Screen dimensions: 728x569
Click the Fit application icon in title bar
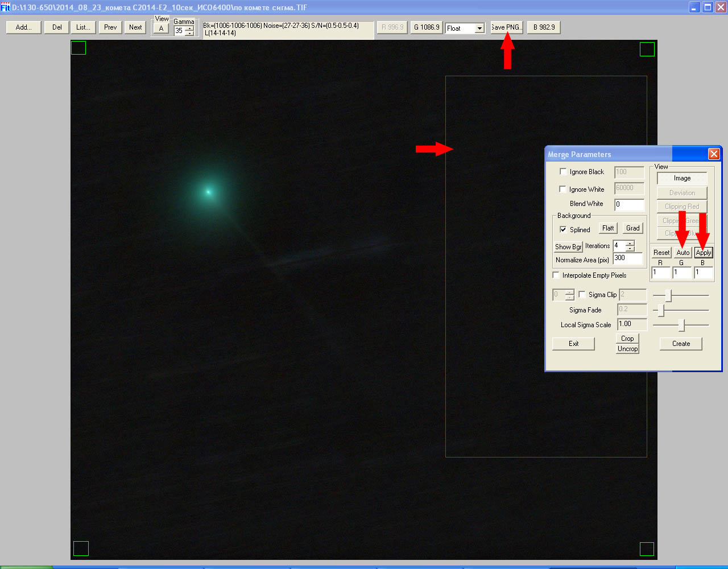[x=5, y=7]
